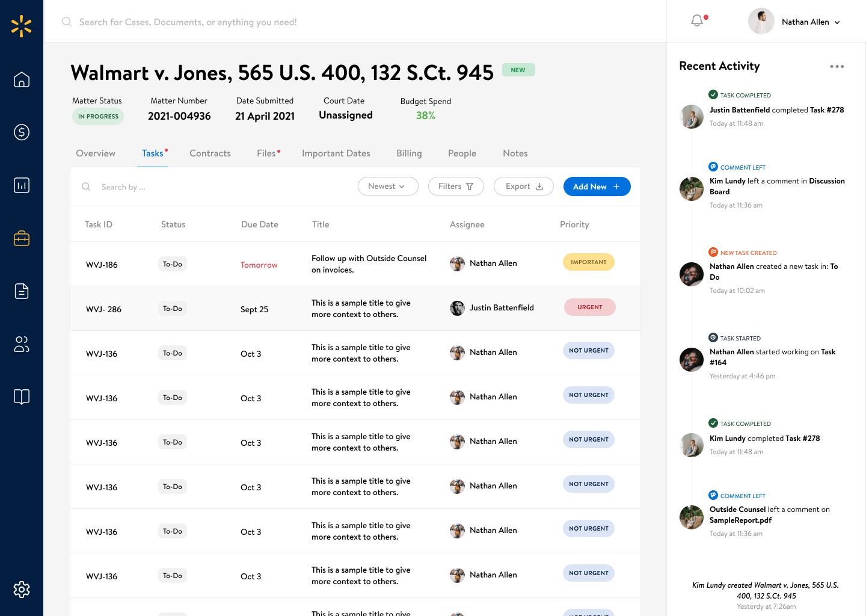
Task: Sort by Due Date column header
Action: tap(260, 224)
